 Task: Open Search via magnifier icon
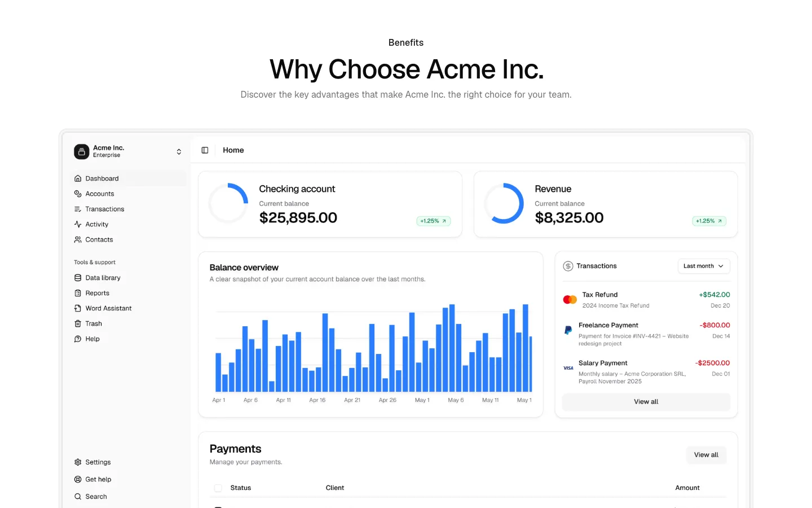78,497
